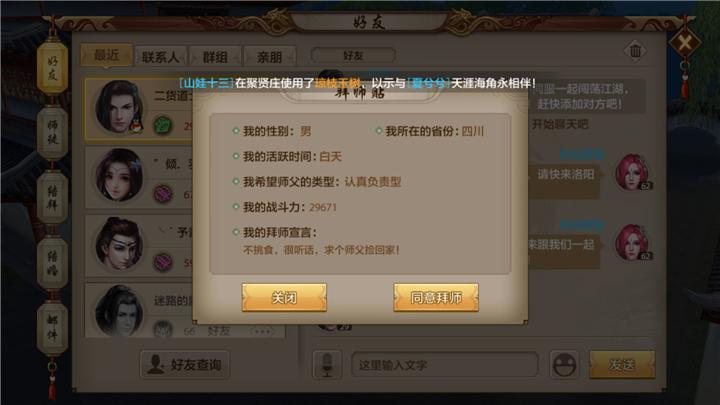The width and height of the screenshot is (720, 405).
Task: Click the 关闭 button in dialog
Action: 284,298
